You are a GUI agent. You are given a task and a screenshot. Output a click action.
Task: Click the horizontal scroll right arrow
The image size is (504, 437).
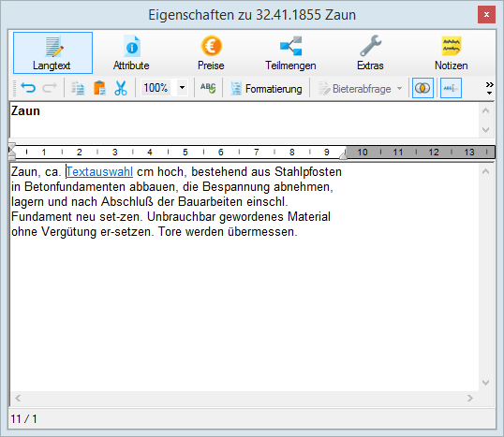pyautogui.click(x=470, y=399)
